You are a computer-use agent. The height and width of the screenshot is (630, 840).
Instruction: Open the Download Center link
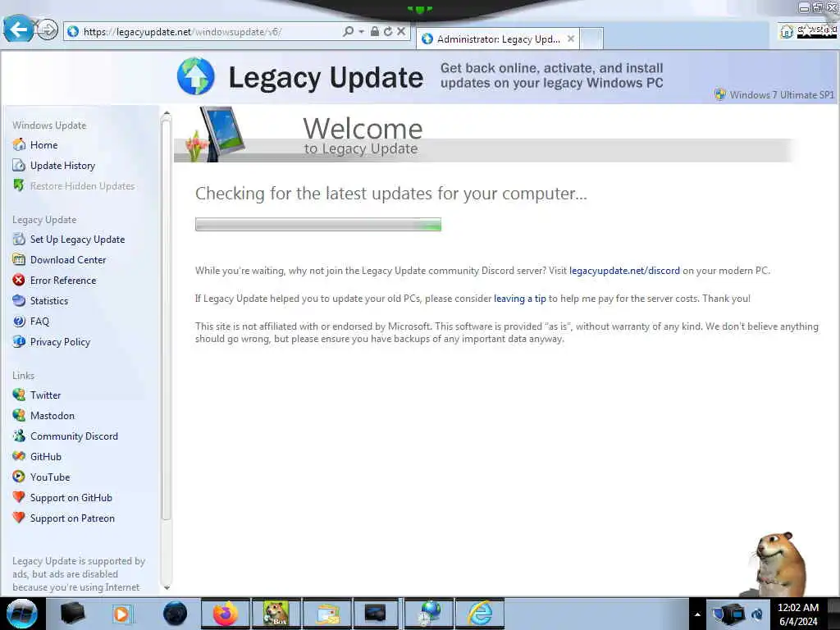click(68, 260)
